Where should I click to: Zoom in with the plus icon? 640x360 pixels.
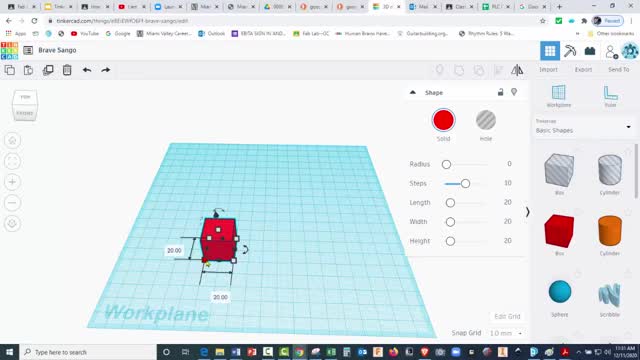12,182
